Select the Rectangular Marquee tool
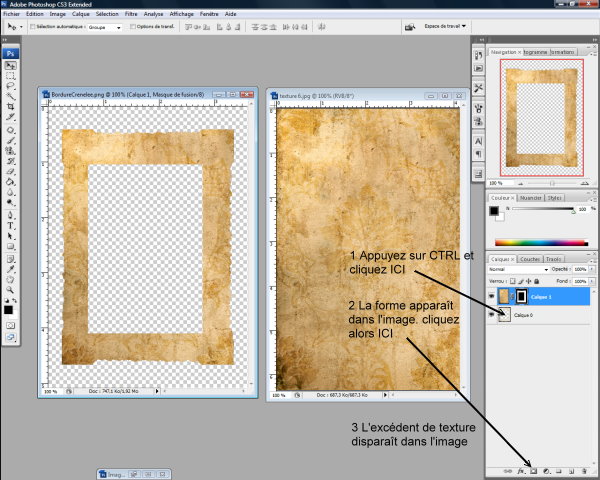This screenshot has width=600, height=480. (x=10, y=76)
